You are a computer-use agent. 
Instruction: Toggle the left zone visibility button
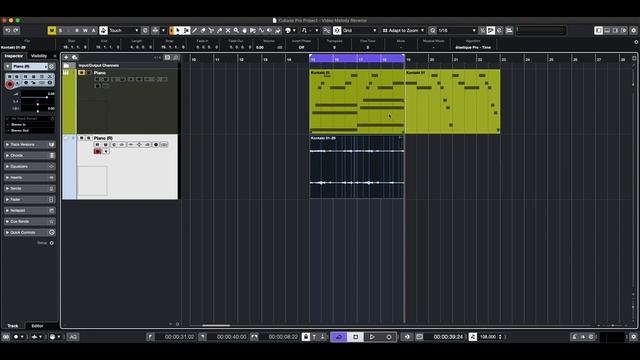[598, 31]
